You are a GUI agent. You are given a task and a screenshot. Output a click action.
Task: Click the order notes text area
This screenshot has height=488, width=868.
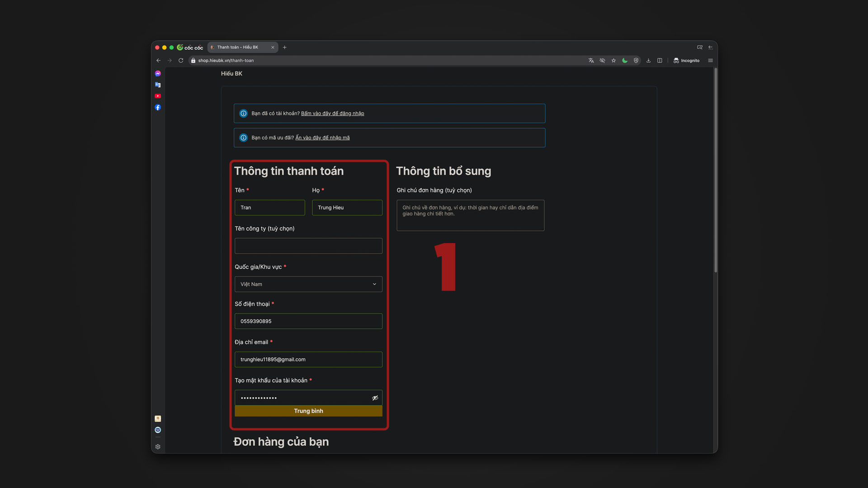pos(470,216)
